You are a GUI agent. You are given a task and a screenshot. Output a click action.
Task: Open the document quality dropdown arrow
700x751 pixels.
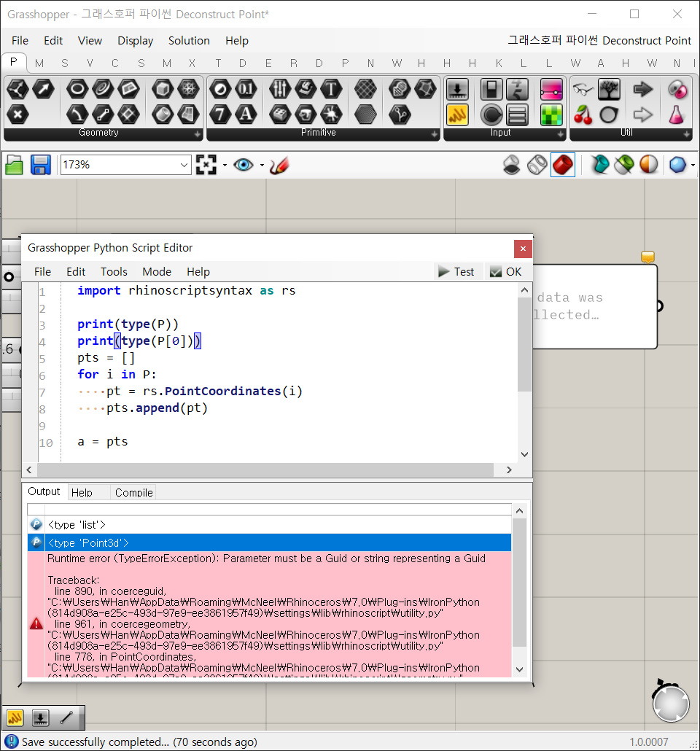point(693,166)
